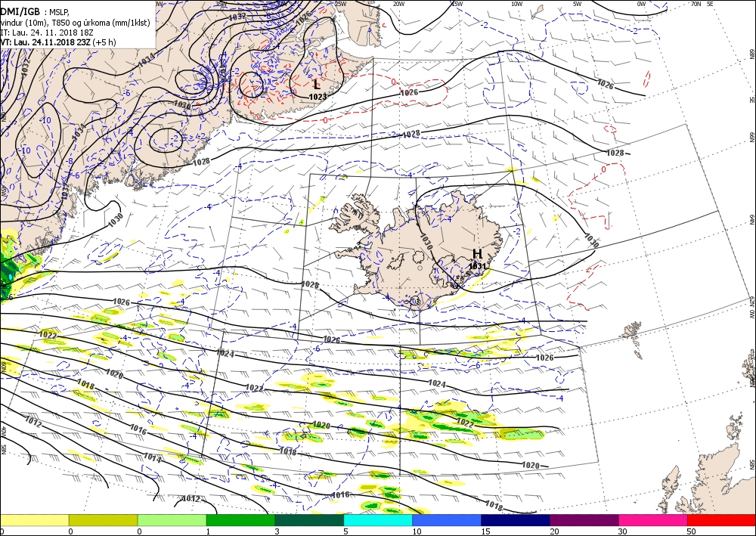Click the legend scale value 5

345,531
